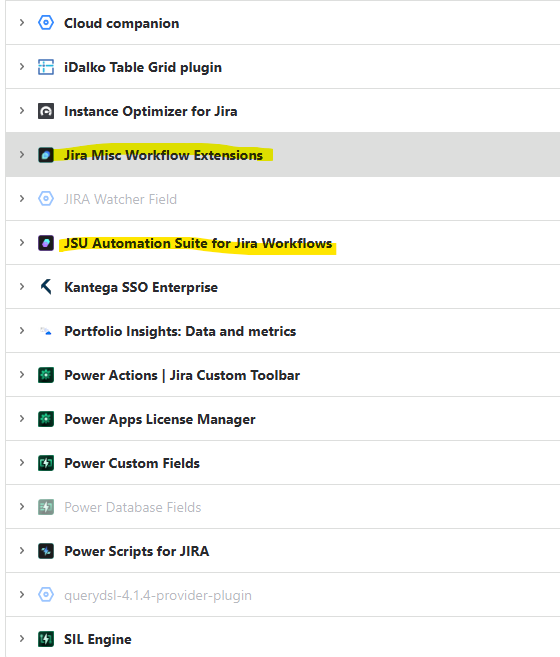Click the Power Custom Fields icon
This screenshot has height=657, width=560.
coord(46,463)
